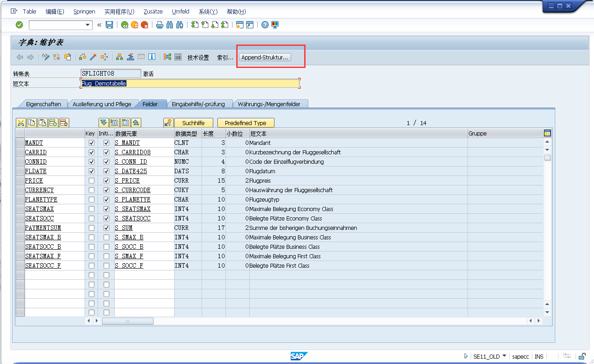Toggle the Key checkbox for PRICE field
Viewport: 594px width, 364px height.
pos(91,180)
